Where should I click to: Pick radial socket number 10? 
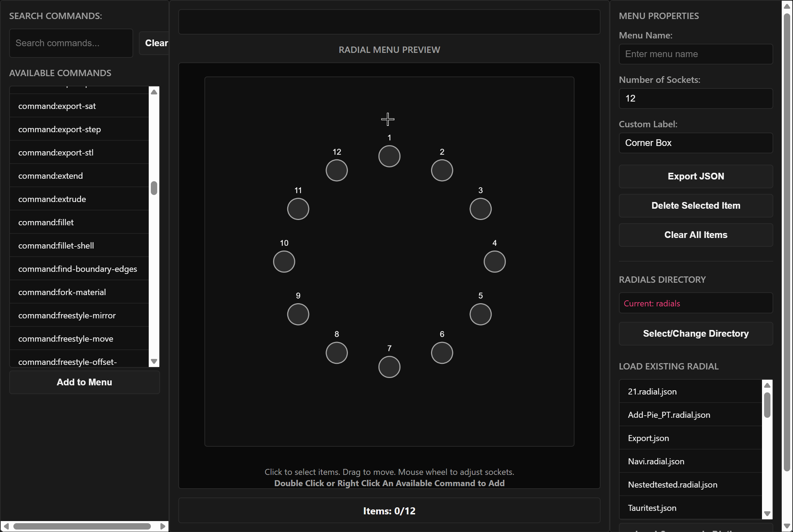[x=284, y=262]
